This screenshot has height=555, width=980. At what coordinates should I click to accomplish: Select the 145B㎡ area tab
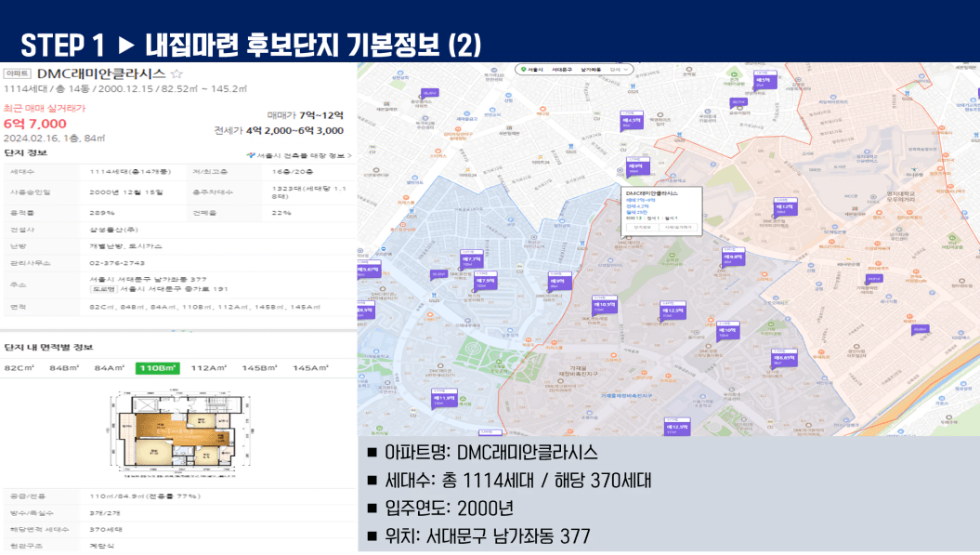click(x=259, y=368)
